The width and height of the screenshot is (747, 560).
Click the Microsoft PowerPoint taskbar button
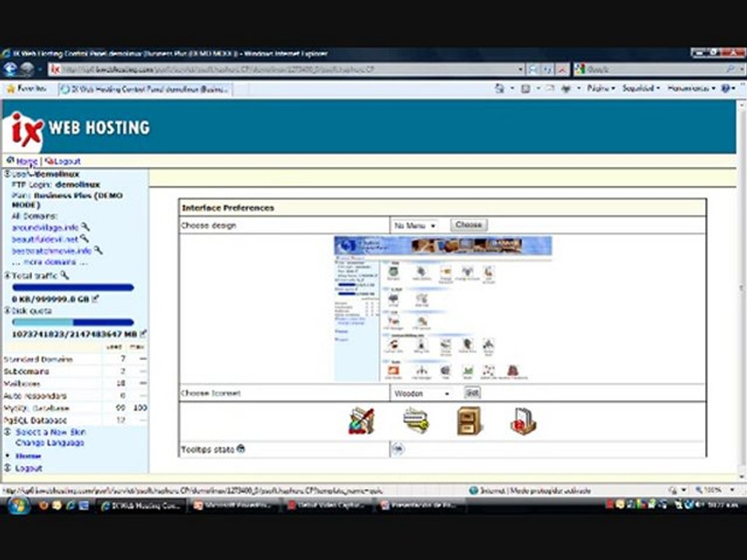click(x=233, y=506)
